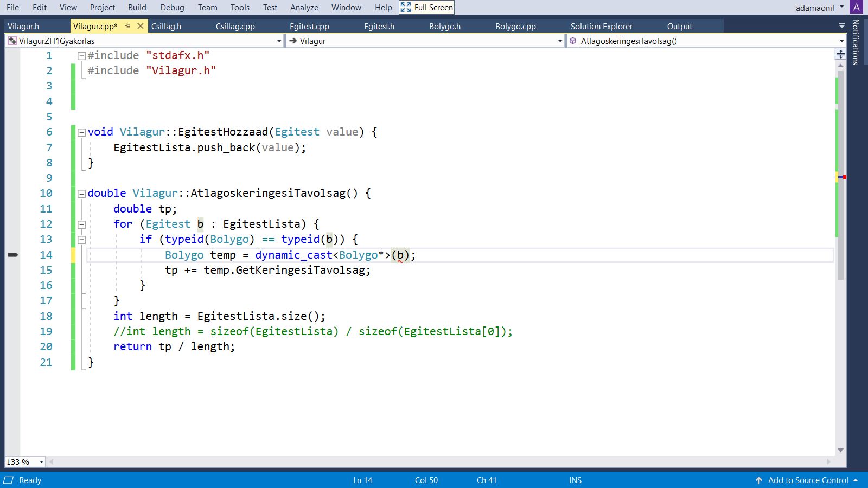
Task: Open the Analyze menu
Action: 304,7
